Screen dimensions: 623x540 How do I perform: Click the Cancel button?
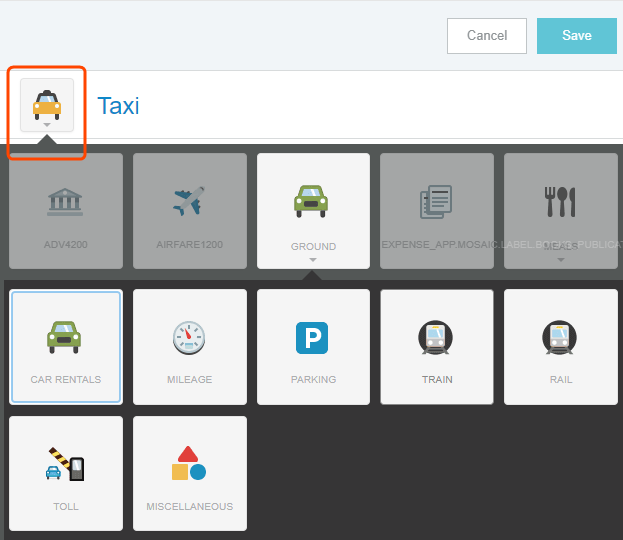(487, 36)
